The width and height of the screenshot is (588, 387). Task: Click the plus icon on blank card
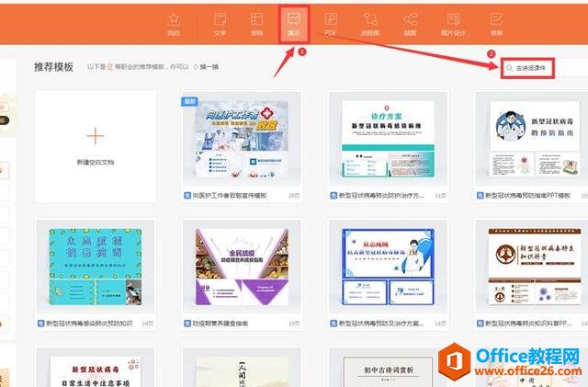(96, 136)
